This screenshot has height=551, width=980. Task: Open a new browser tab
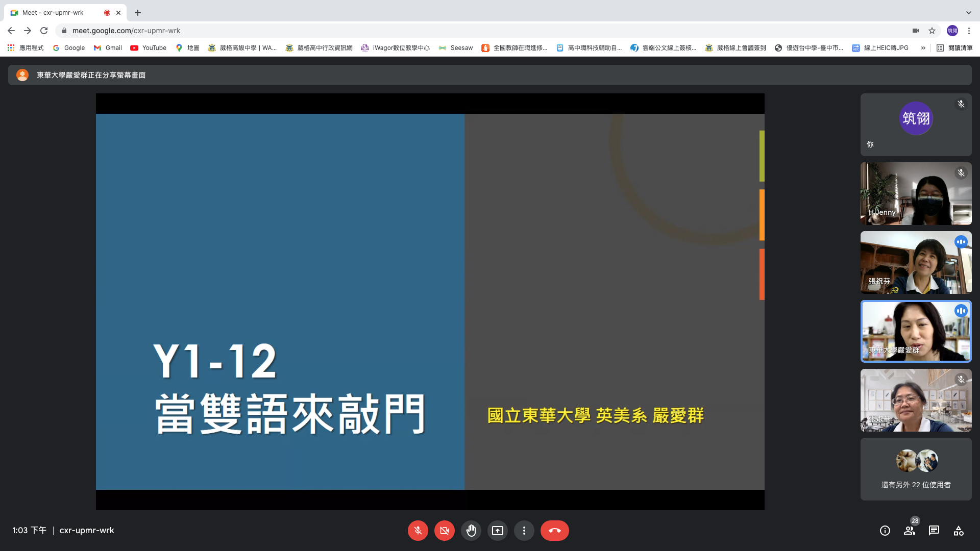[138, 13]
